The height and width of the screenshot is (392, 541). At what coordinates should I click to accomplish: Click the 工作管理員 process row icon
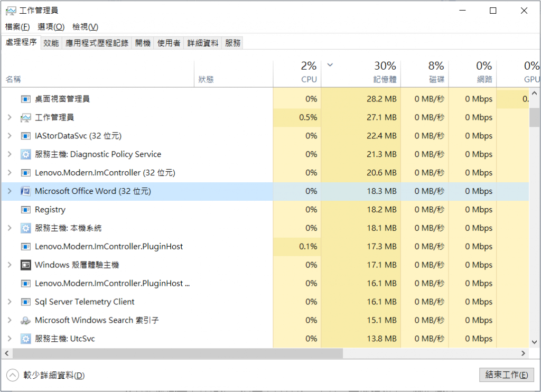[x=25, y=118]
